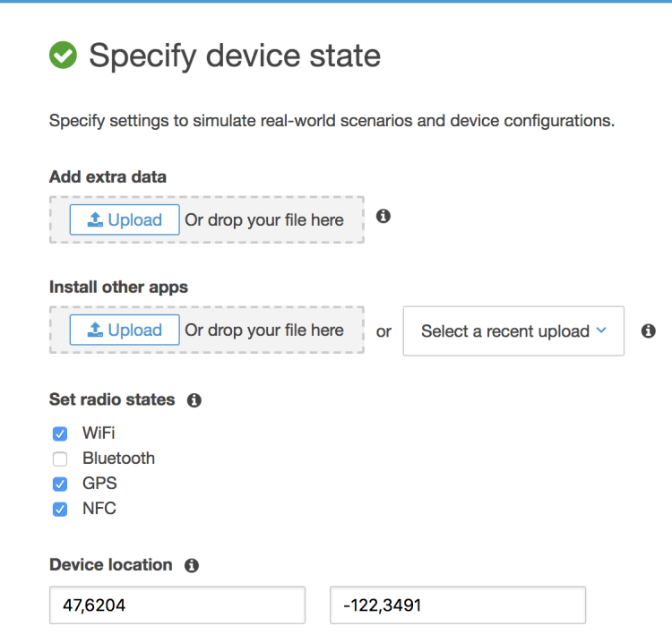The height and width of the screenshot is (635, 672).
Task: Click the Add extra data file drop area text
Action: click(264, 220)
